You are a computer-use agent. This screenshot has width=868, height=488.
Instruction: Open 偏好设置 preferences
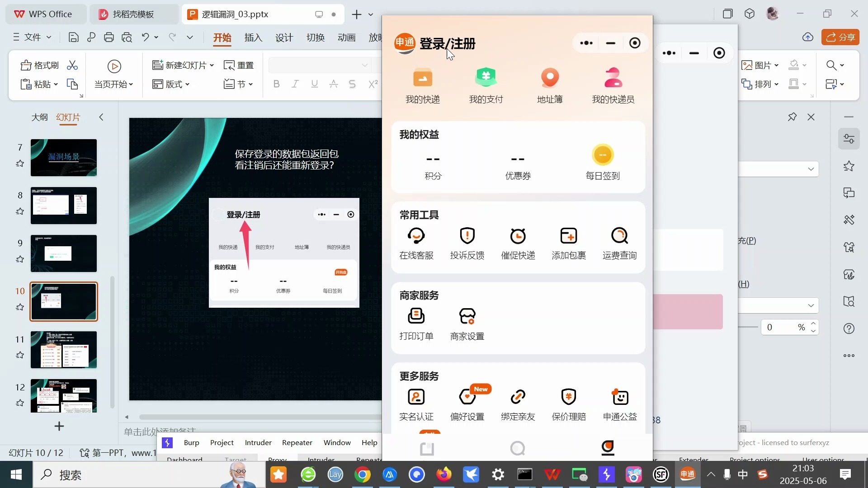tap(467, 405)
